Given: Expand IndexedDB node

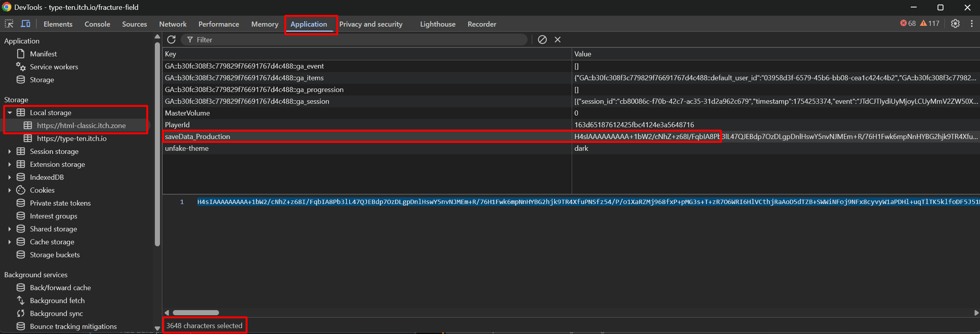Looking at the screenshot, I should pyautogui.click(x=10, y=177).
